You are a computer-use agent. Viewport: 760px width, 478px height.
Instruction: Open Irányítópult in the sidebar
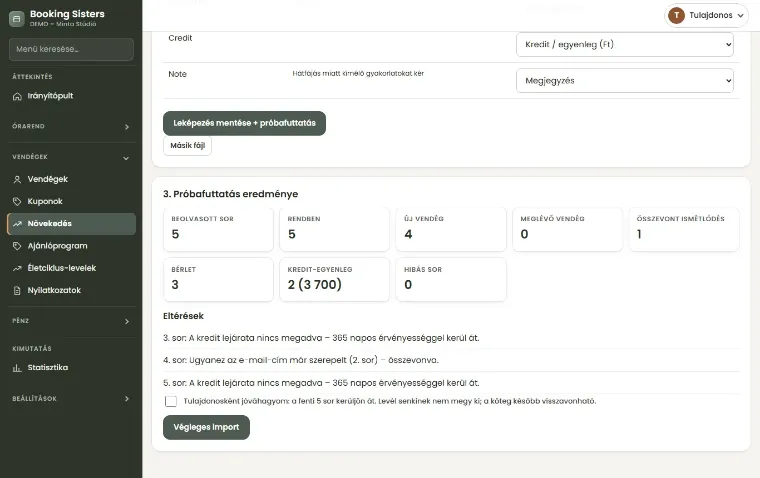tap(71, 96)
